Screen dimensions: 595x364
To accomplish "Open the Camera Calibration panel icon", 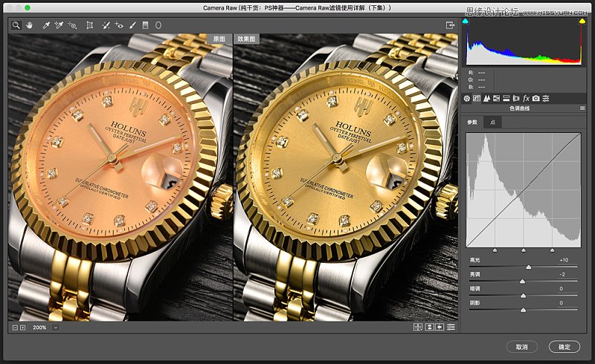I will coord(535,98).
